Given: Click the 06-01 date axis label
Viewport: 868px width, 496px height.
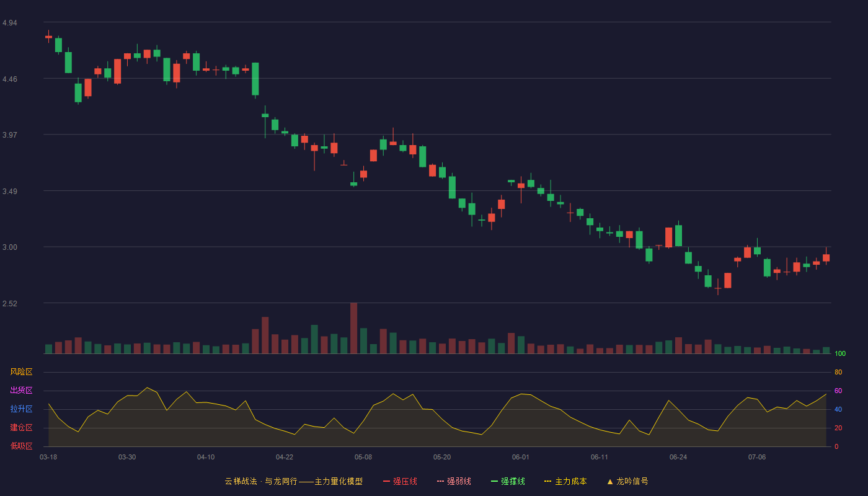Looking at the screenshot, I should pyautogui.click(x=521, y=457).
